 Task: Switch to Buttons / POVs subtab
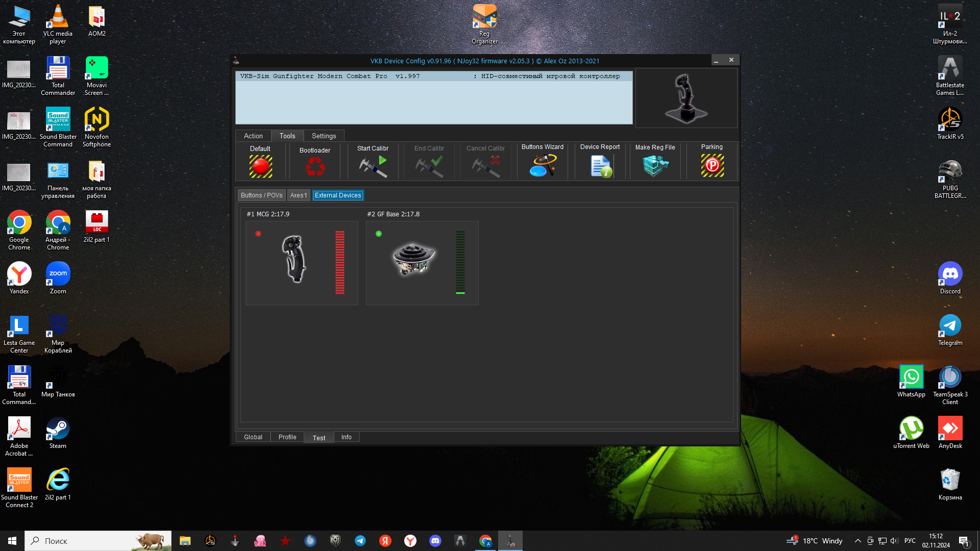point(261,195)
